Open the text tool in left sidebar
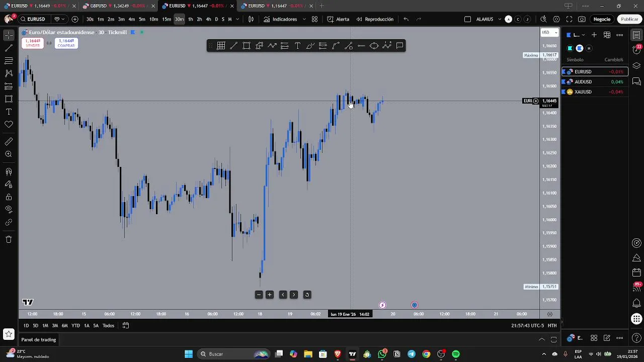This screenshot has width=644, height=362. (x=9, y=112)
